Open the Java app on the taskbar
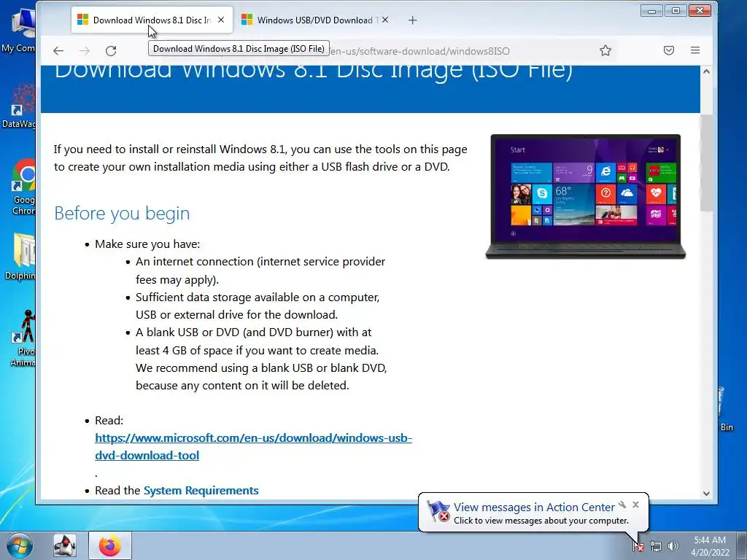Image resolution: width=747 pixels, height=560 pixels. 64,545
